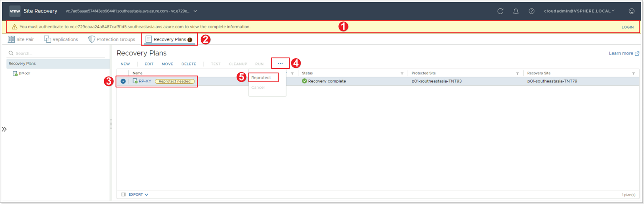
Task: Open the Export dropdown
Action: (x=138, y=194)
